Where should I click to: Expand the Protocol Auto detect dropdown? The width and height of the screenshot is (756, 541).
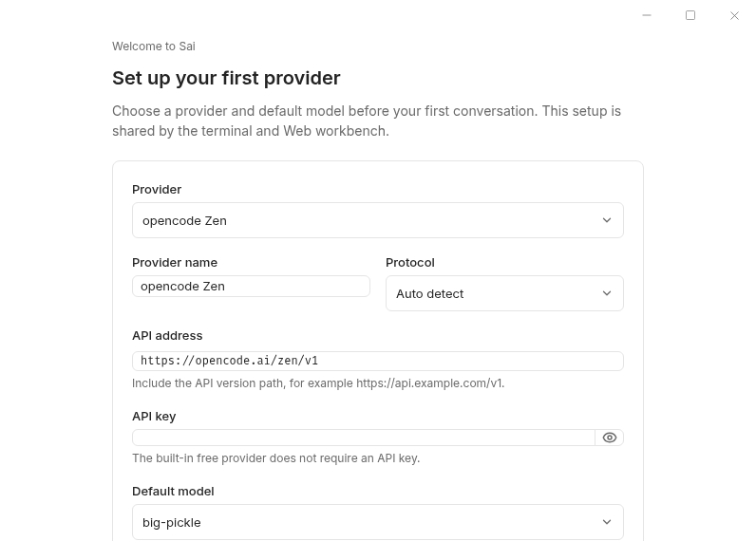(504, 293)
